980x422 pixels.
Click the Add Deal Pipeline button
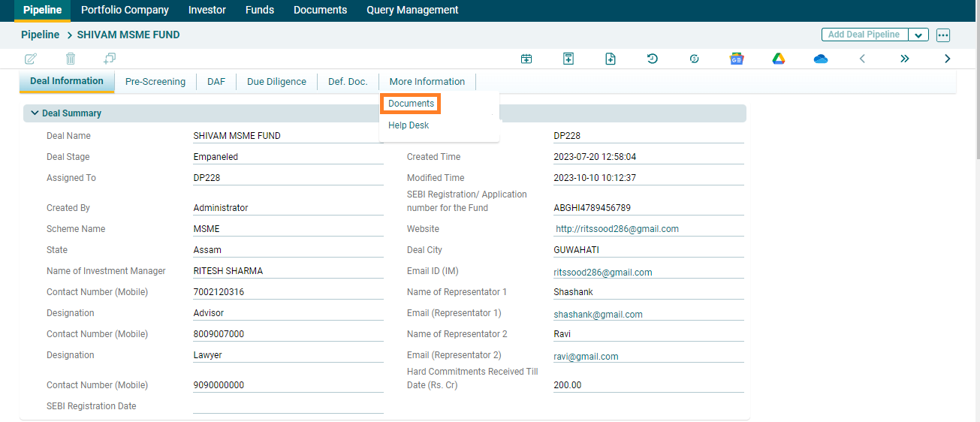864,35
